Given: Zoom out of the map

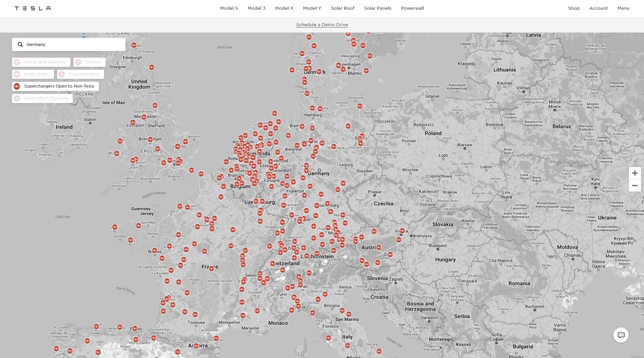Looking at the screenshot, I should [x=635, y=186].
